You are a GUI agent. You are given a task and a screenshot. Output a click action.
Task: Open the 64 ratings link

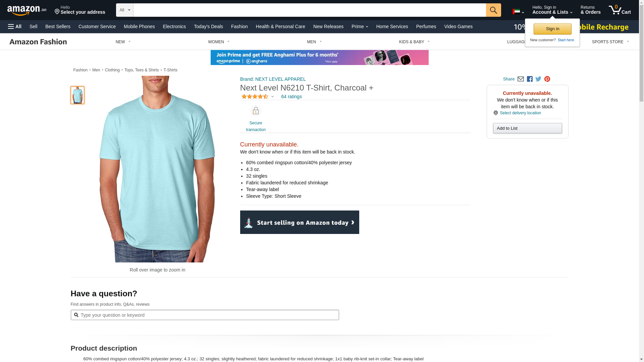[x=291, y=97]
